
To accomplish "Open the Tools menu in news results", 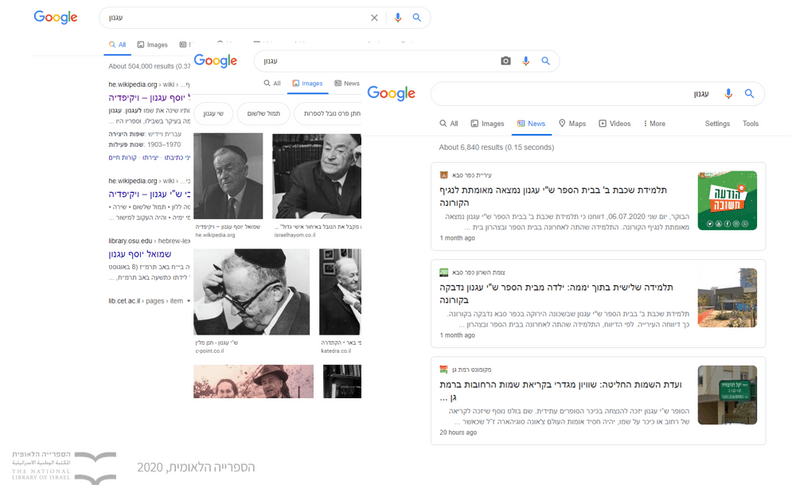I will pyautogui.click(x=750, y=124).
